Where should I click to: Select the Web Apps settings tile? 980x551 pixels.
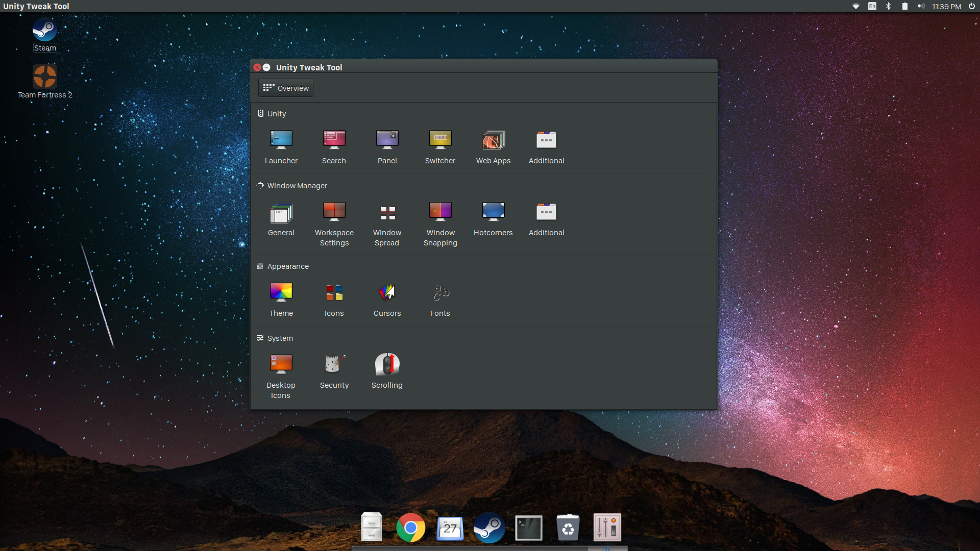tap(494, 146)
